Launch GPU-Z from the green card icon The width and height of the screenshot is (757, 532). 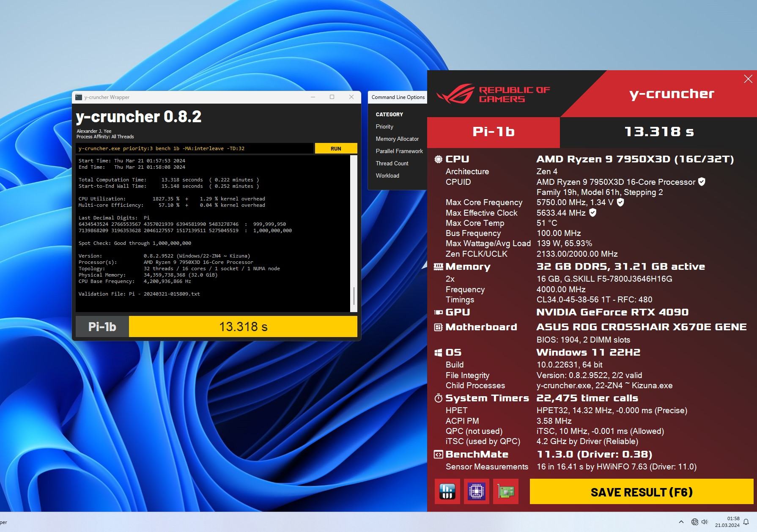click(x=506, y=491)
